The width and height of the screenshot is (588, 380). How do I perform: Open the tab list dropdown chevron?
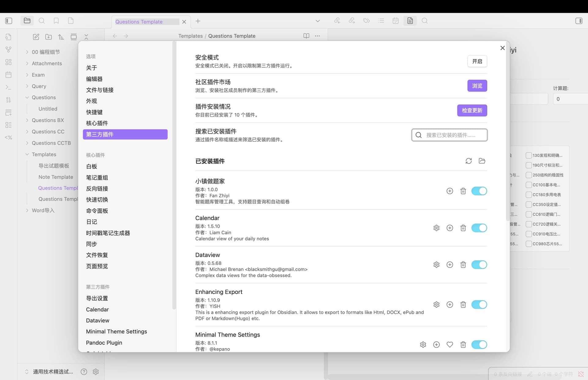pyautogui.click(x=318, y=21)
